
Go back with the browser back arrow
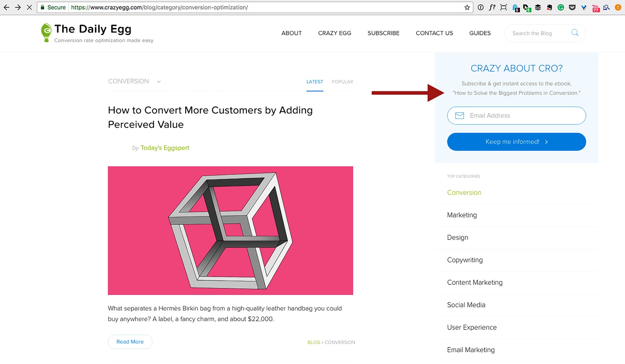tap(6, 7)
